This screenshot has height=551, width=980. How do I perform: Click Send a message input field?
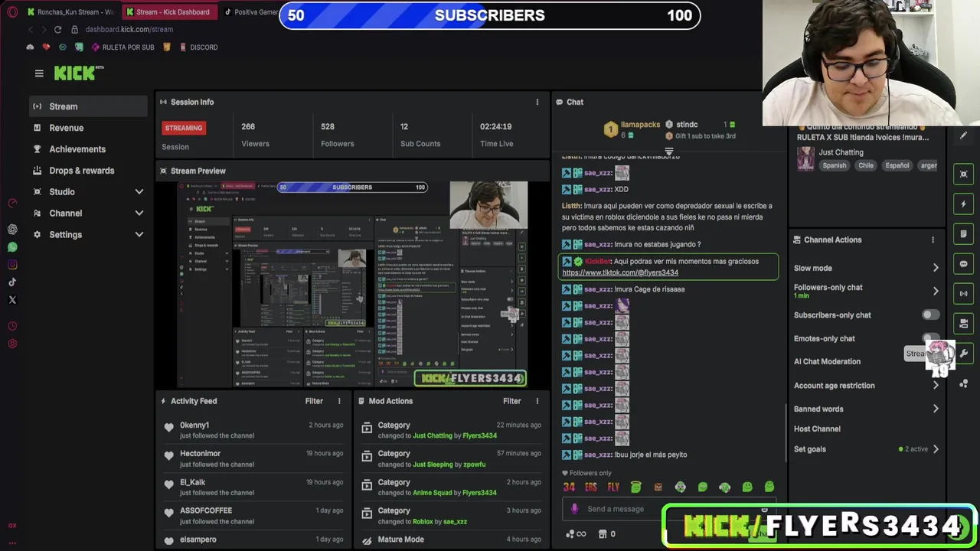tap(668, 509)
